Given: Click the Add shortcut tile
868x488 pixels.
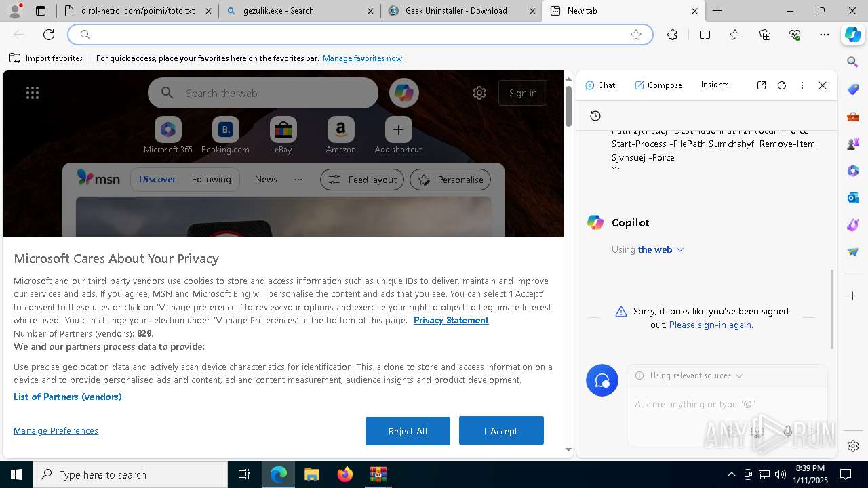Looking at the screenshot, I should pos(398,136).
